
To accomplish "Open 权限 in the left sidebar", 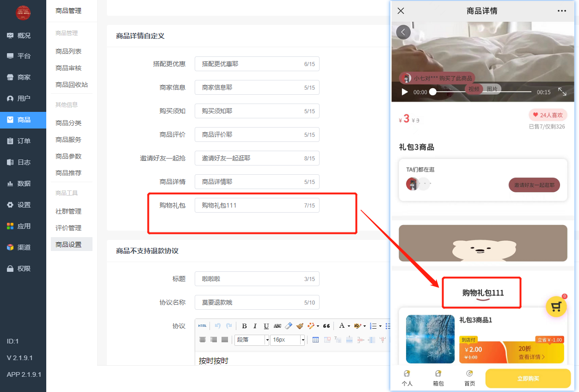I will pyautogui.click(x=23, y=269).
